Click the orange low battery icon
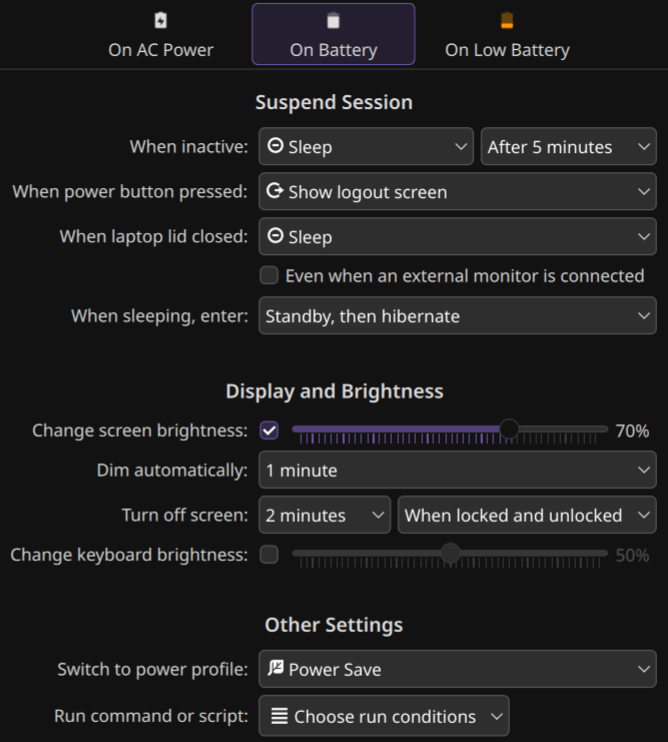Image resolution: width=668 pixels, height=742 pixels. pyautogui.click(x=507, y=21)
